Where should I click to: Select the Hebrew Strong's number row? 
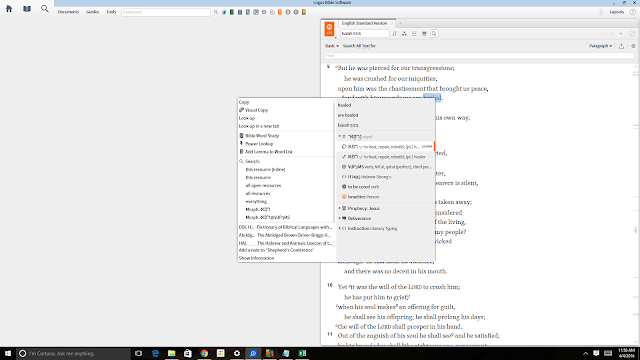pyautogui.click(x=386, y=177)
